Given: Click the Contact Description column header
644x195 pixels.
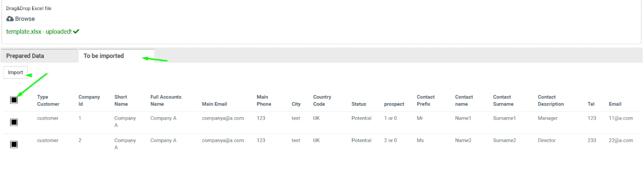Looking at the screenshot, I should [x=551, y=101].
